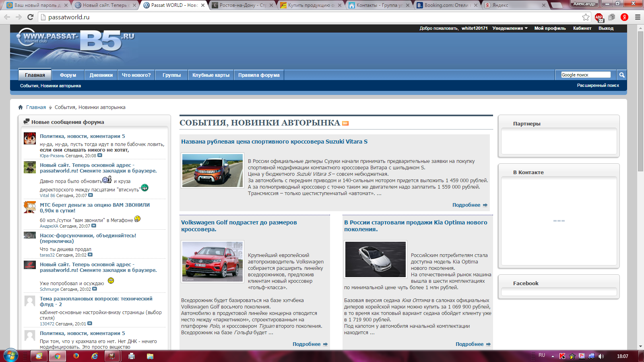Viewport: 644px width, 362px height.
Task: Show hidden tray icons arrow
Action: pyautogui.click(x=553, y=356)
